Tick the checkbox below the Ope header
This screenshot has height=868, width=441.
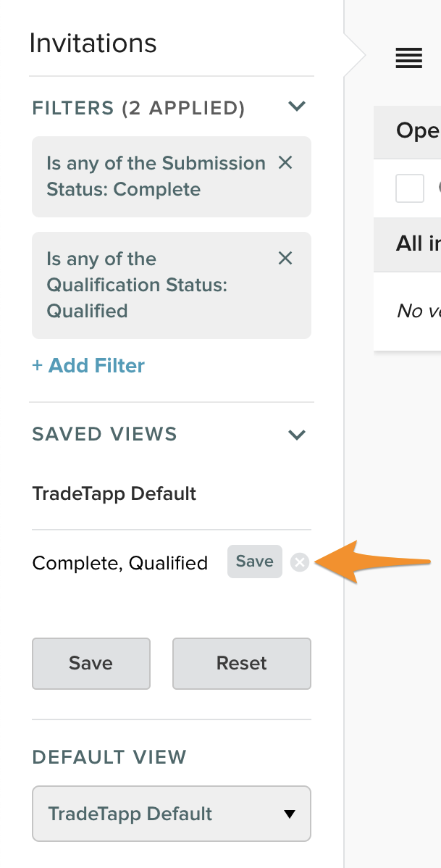tap(410, 189)
